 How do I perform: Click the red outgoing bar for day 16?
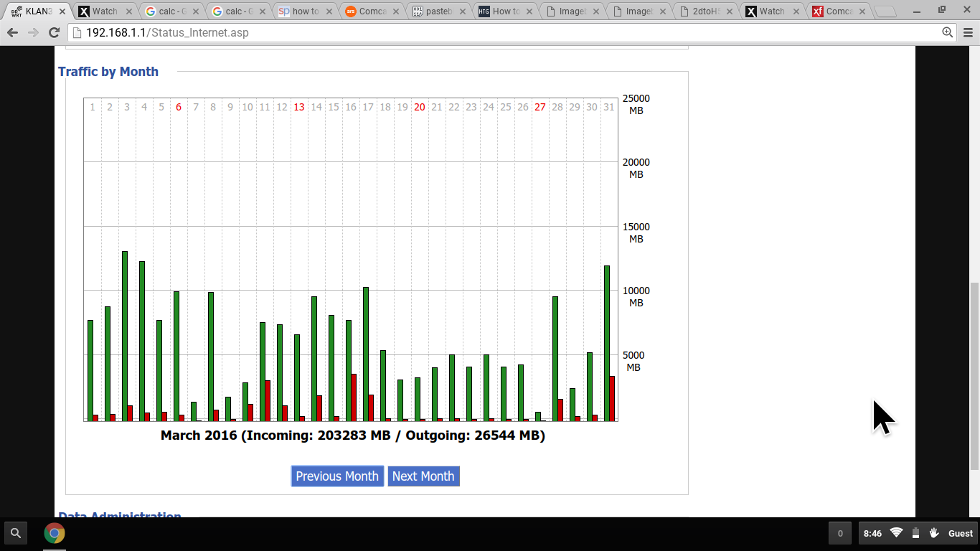tap(354, 397)
